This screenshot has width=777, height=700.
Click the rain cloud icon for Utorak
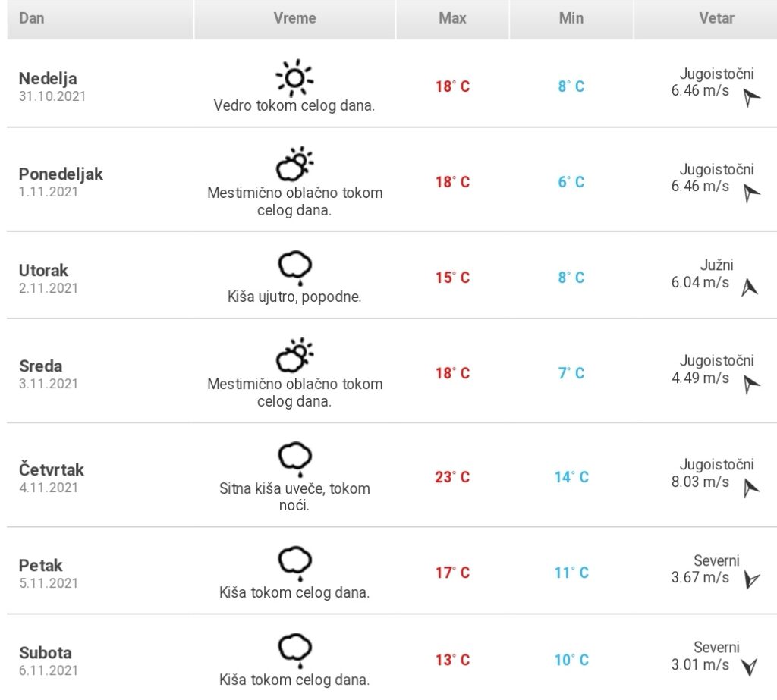click(294, 268)
